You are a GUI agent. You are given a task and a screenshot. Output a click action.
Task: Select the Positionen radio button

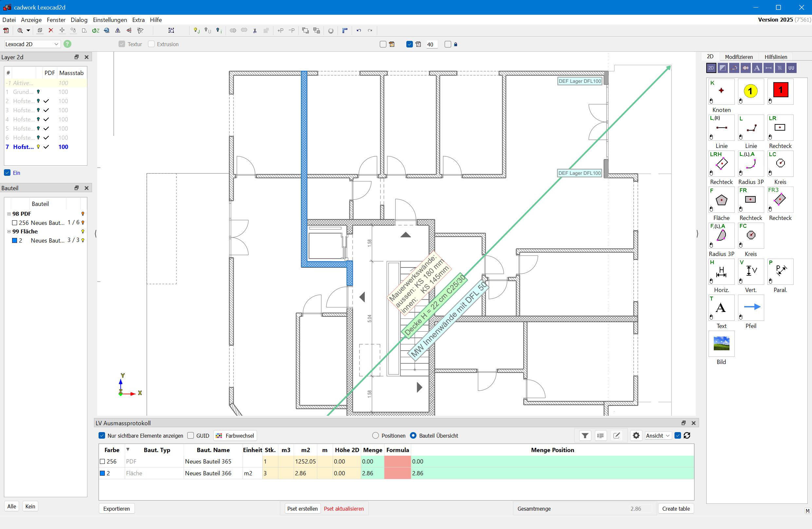pos(375,436)
